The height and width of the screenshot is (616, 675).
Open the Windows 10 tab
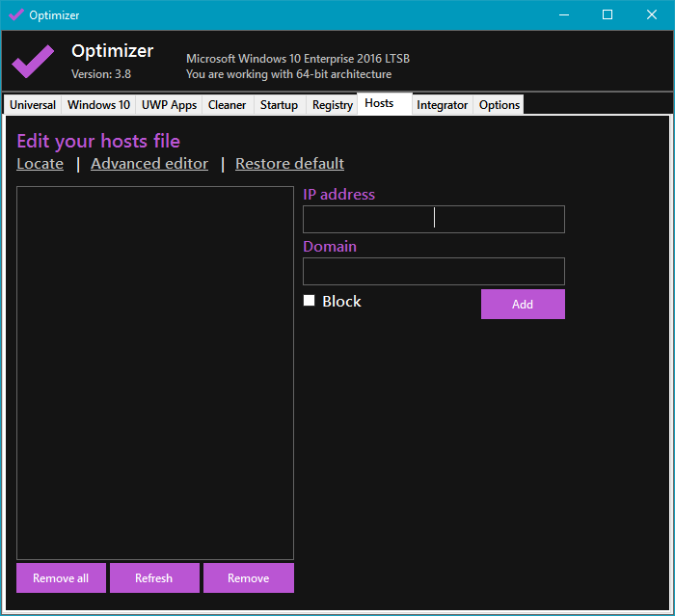pos(98,105)
